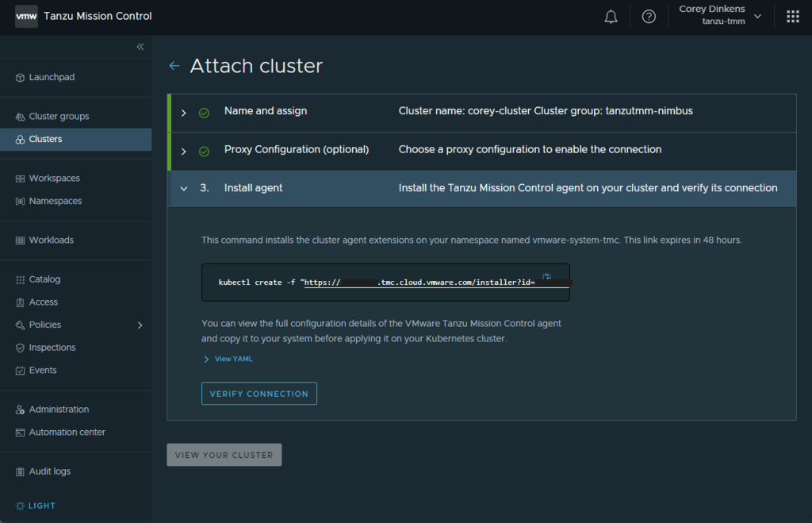Expand the Policies submenu arrow
The height and width of the screenshot is (523, 812).
coord(140,325)
